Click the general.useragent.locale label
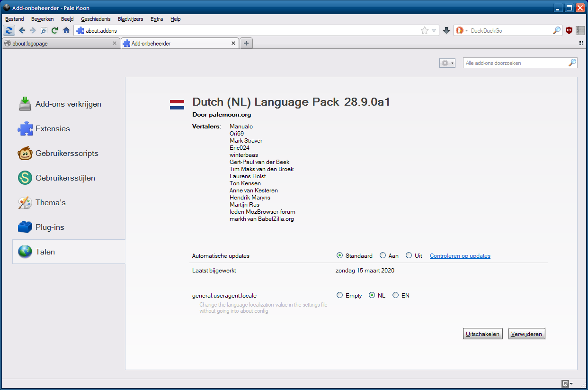Image resolution: width=588 pixels, height=390 pixels. pos(224,295)
